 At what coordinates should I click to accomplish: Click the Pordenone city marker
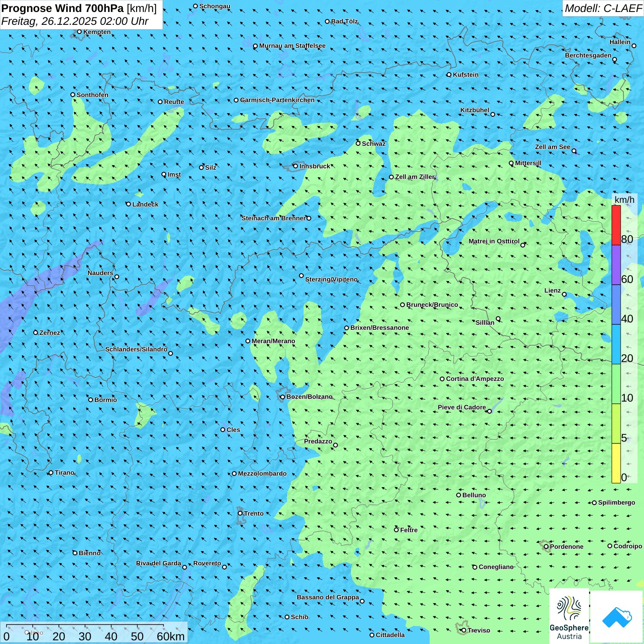(546, 547)
